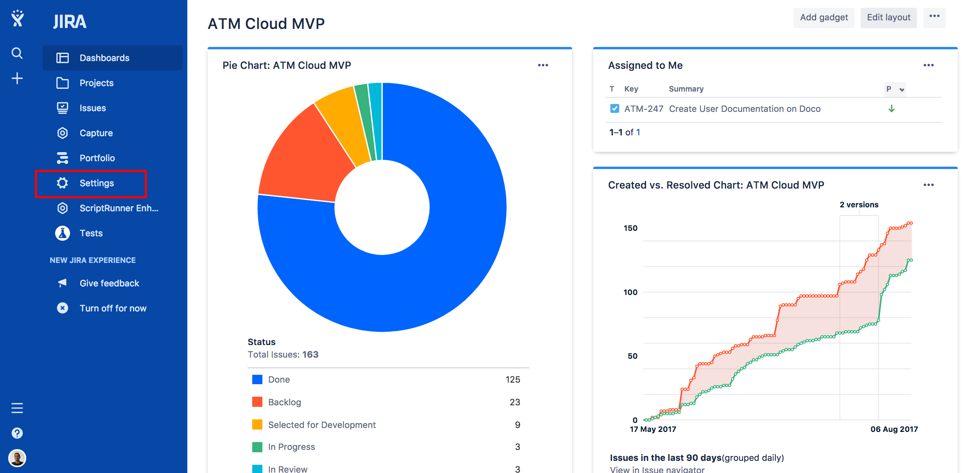This screenshot has width=980, height=473.
Task: Click the Projects folder icon
Action: coord(63,83)
